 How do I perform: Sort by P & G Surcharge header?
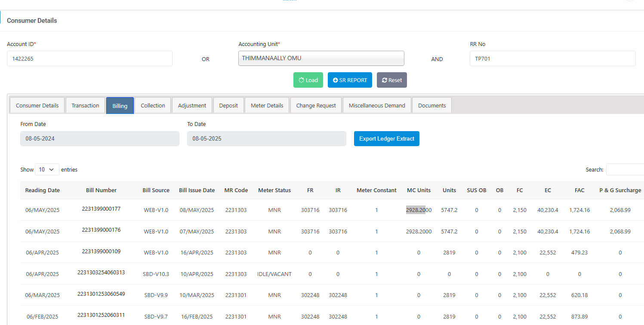(x=620, y=190)
